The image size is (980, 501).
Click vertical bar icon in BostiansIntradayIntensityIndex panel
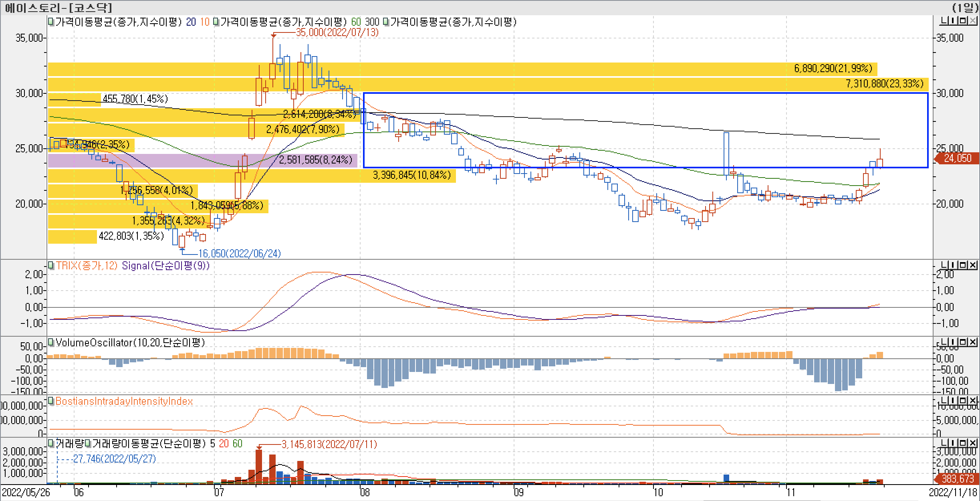coord(952,400)
